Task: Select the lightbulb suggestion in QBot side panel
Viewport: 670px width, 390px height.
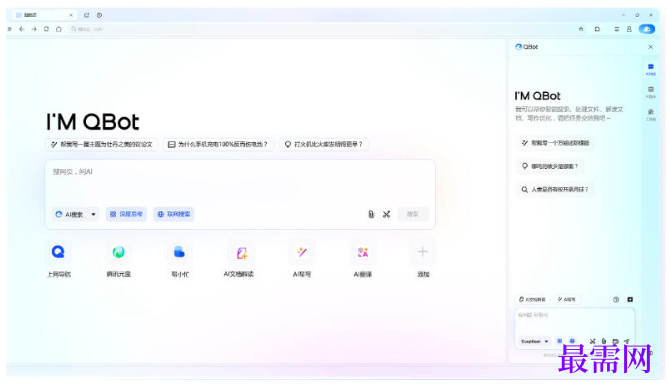Action: 550,166
